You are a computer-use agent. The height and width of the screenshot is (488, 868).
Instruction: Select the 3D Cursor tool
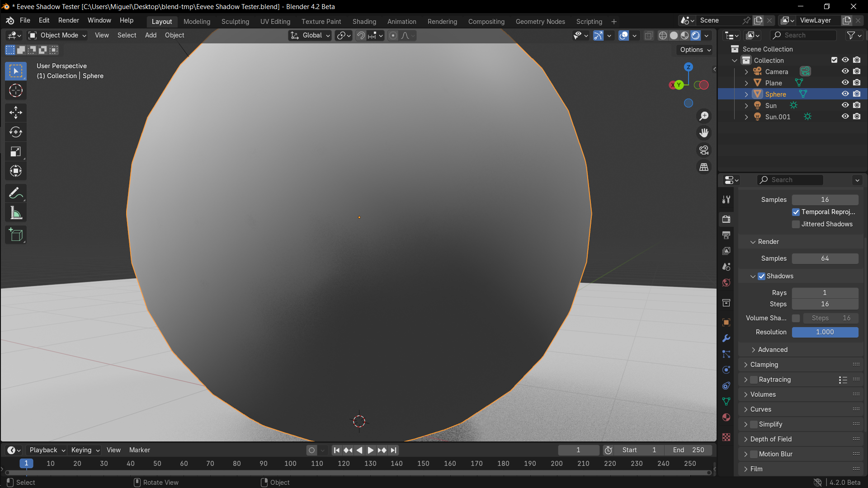(16, 91)
